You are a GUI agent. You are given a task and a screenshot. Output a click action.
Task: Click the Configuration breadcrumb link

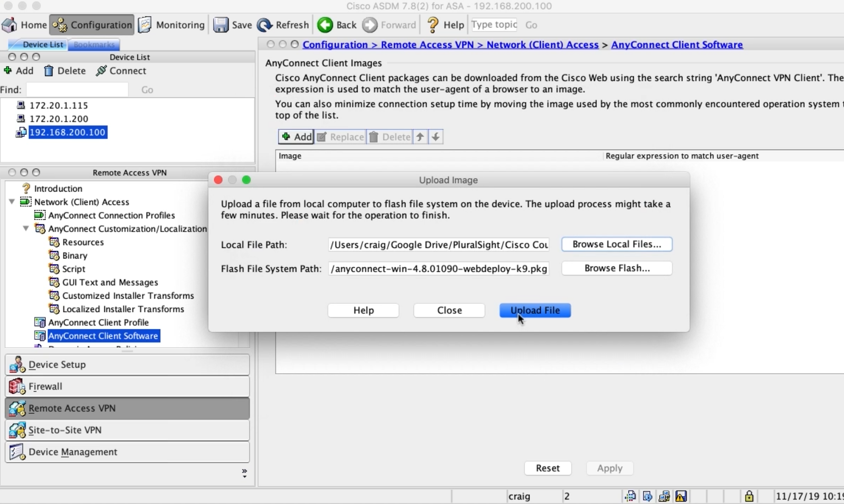click(335, 45)
